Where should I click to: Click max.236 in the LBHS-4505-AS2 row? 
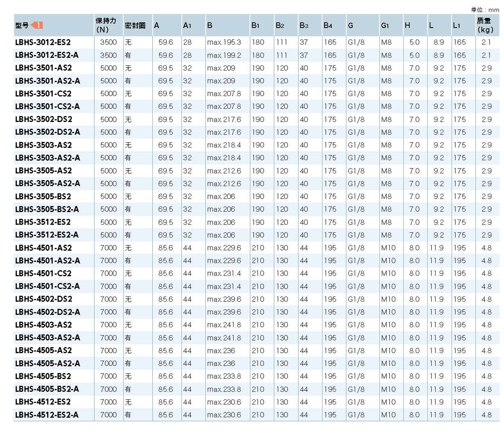click(x=221, y=350)
